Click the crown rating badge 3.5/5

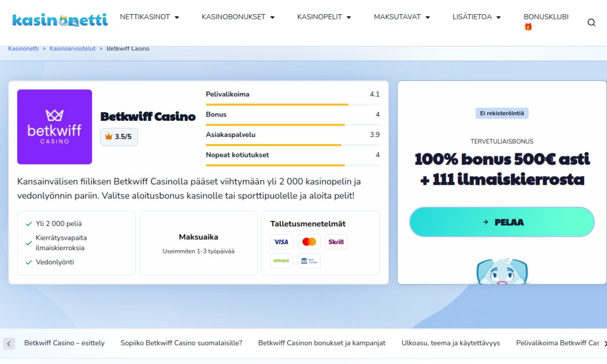pos(119,136)
